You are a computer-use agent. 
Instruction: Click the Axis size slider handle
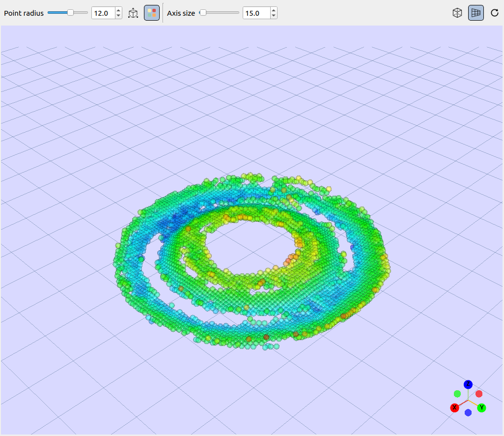(x=203, y=13)
